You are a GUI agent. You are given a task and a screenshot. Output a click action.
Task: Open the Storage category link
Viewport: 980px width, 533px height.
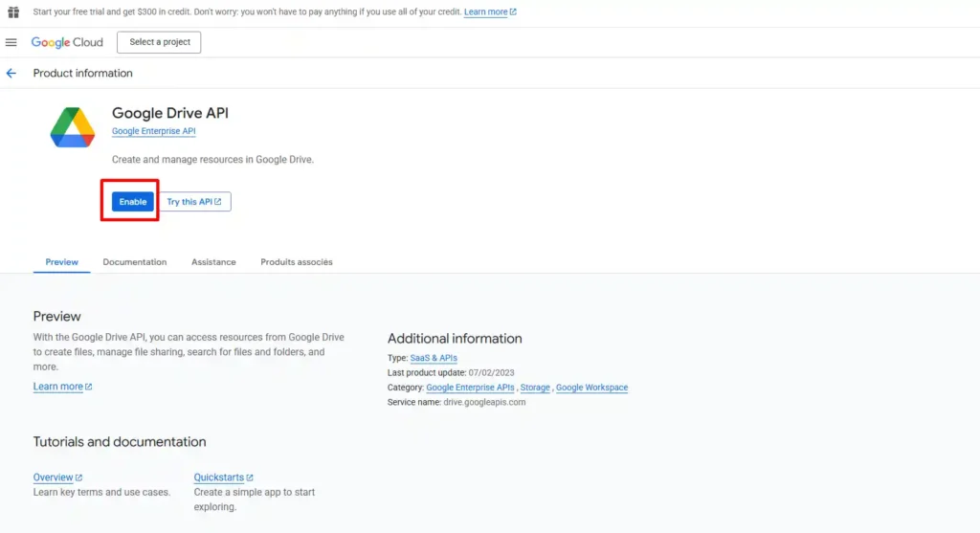pyautogui.click(x=535, y=388)
